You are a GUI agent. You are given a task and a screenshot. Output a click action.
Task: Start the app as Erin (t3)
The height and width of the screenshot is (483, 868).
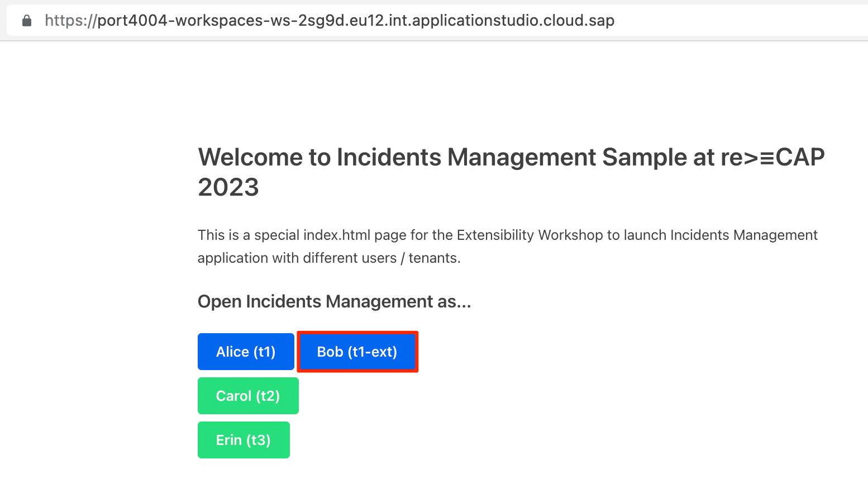244,440
